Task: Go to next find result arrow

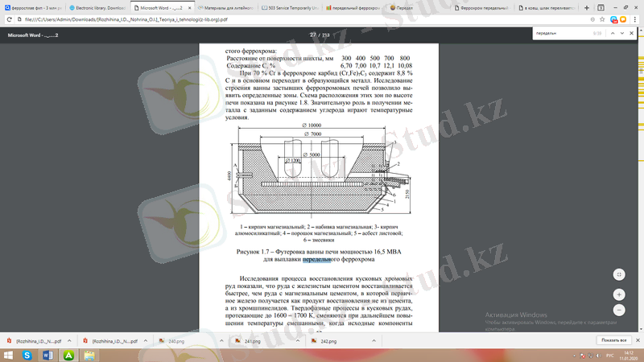Action: (x=622, y=34)
